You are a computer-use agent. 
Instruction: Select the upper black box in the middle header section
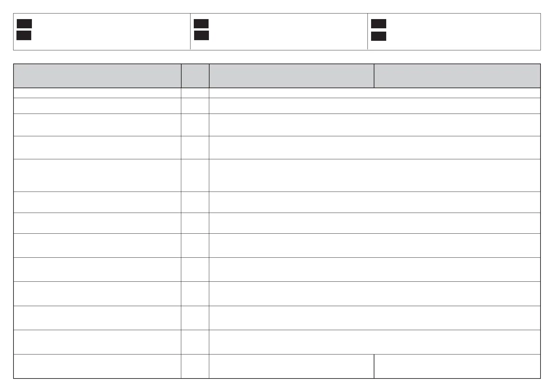click(x=201, y=24)
